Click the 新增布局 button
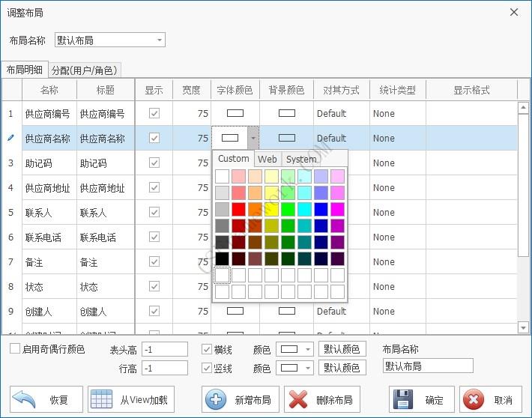 241,399
